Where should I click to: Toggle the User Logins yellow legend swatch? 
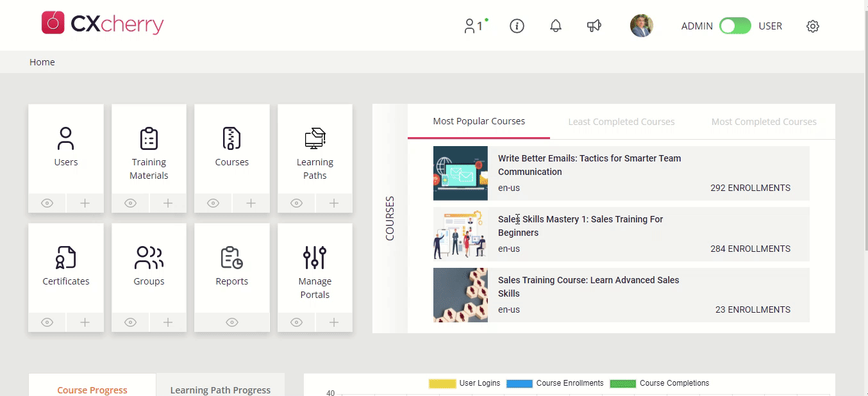coord(442,383)
